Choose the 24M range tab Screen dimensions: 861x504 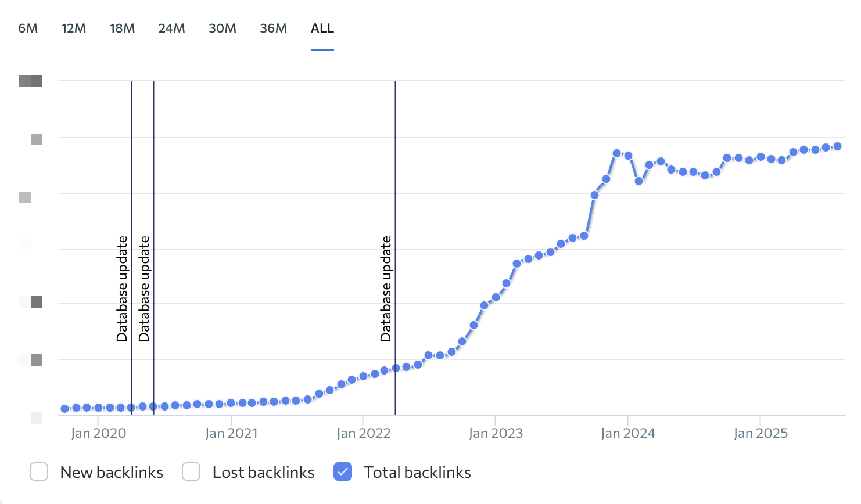(171, 28)
